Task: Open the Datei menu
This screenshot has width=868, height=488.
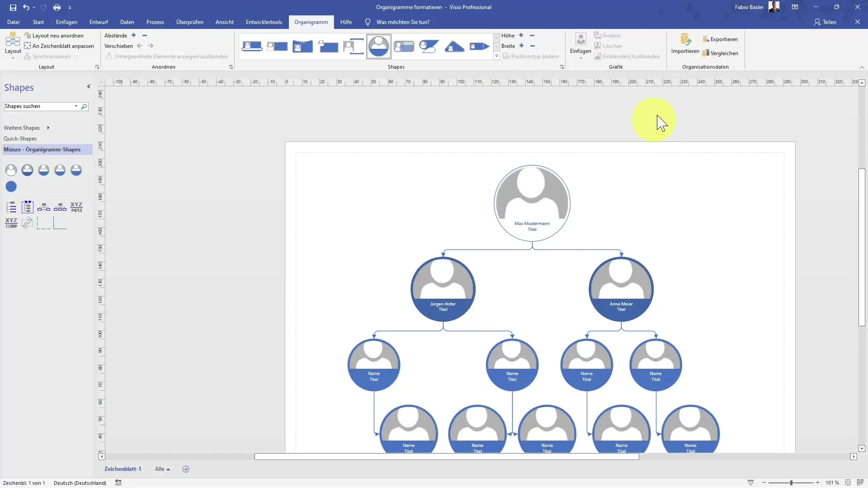Action: coord(13,22)
